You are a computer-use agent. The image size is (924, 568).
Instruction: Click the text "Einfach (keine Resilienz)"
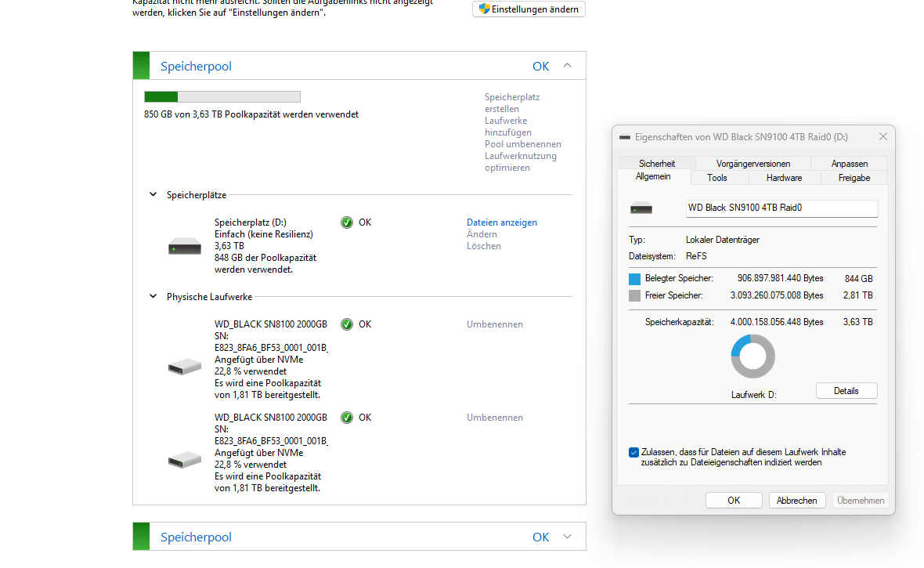(263, 234)
